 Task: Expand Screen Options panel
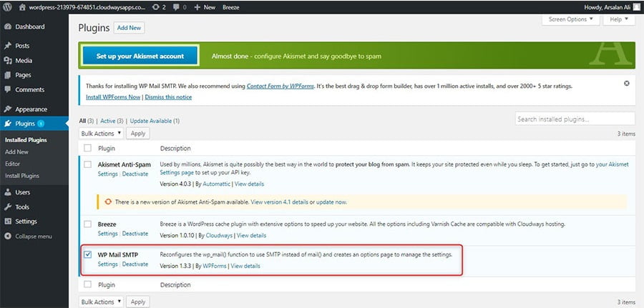pos(570,19)
